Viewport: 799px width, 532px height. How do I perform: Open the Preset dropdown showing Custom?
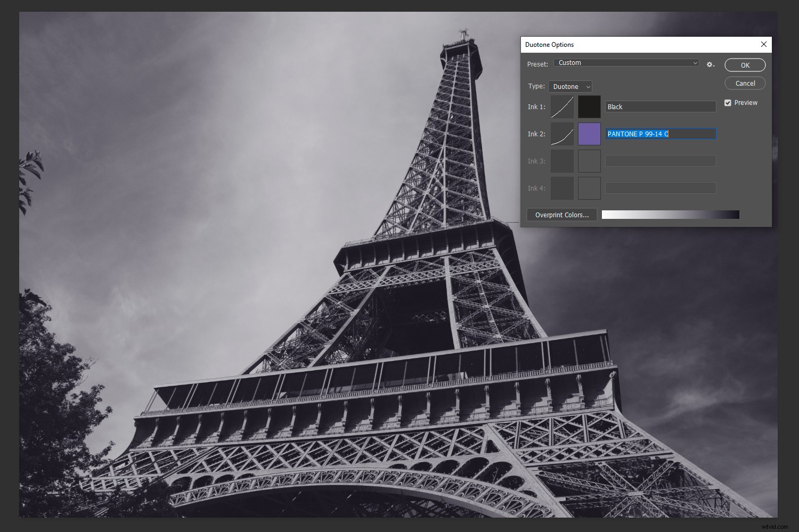pyautogui.click(x=626, y=62)
